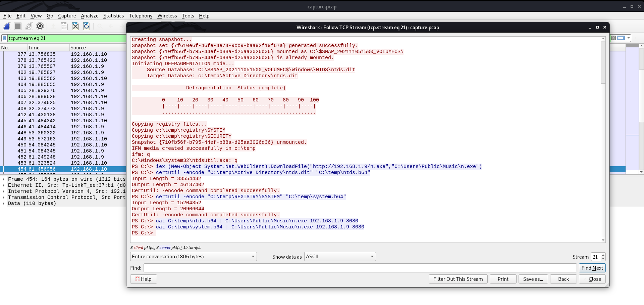
Task: Open the Statistics menu
Action: coord(113,15)
